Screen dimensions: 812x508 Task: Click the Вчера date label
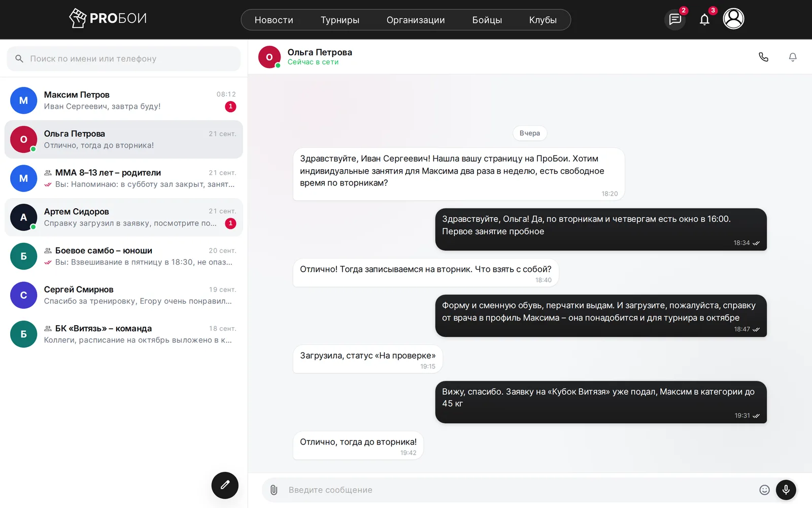530,133
